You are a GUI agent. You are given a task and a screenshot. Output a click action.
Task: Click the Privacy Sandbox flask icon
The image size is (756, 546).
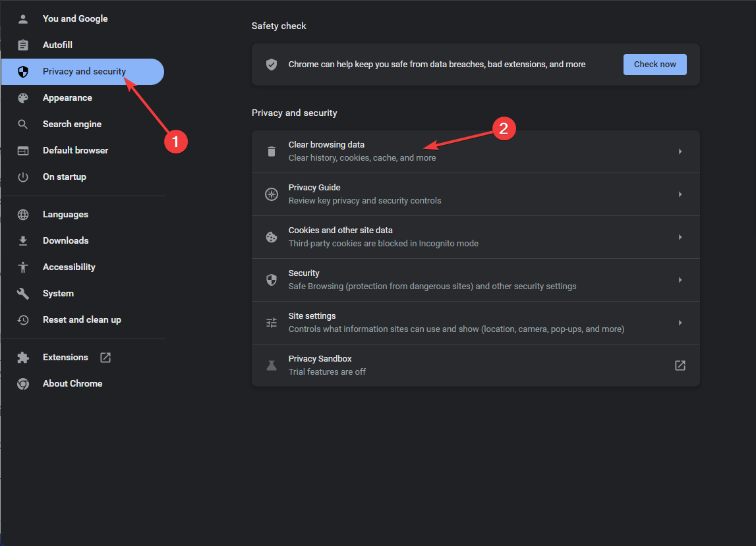click(272, 366)
